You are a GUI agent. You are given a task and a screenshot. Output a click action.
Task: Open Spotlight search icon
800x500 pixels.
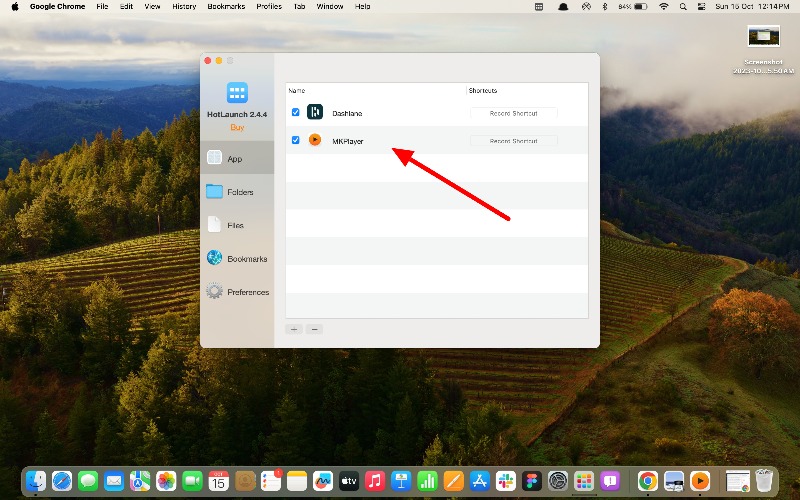click(x=683, y=7)
